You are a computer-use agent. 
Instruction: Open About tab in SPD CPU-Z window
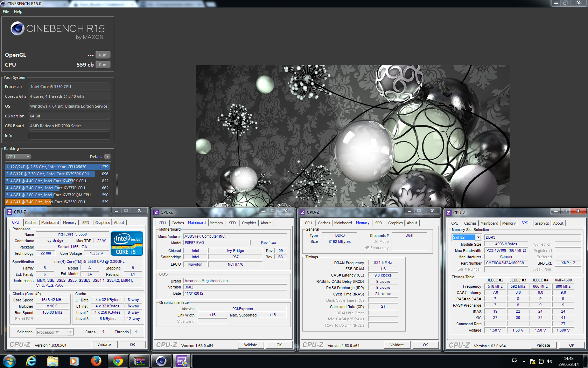point(558,223)
